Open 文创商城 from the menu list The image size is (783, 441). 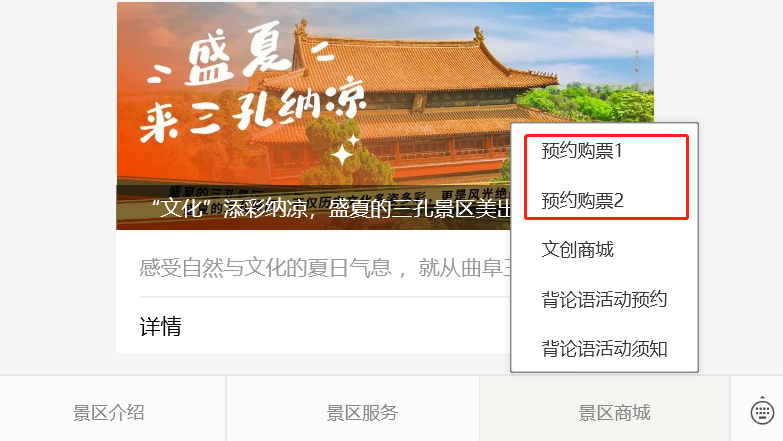(x=578, y=250)
